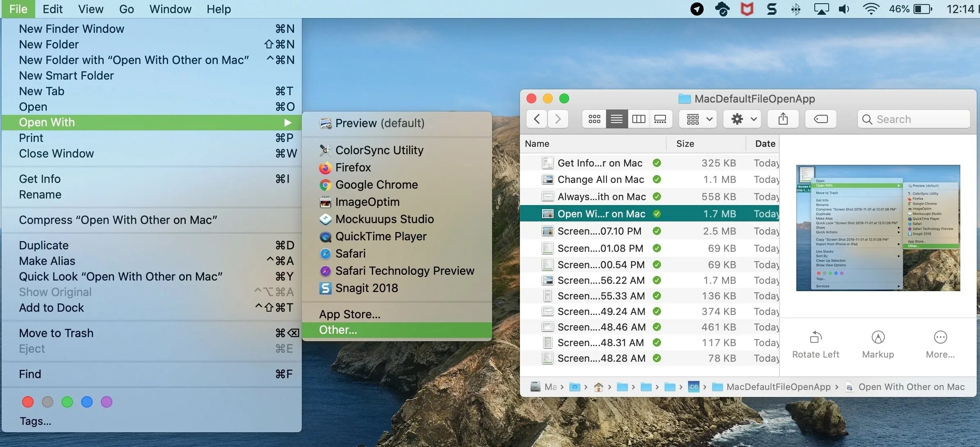Select file row "Get Info...r on Mac"
The image size is (980, 447).
pyautogui.click(x=650, y=163)
